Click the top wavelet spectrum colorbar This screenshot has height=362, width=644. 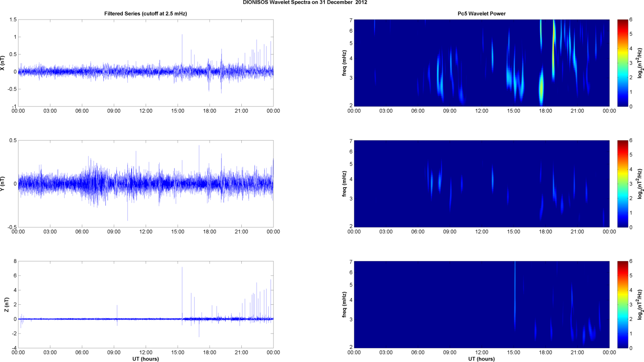[x=622, y=63]
